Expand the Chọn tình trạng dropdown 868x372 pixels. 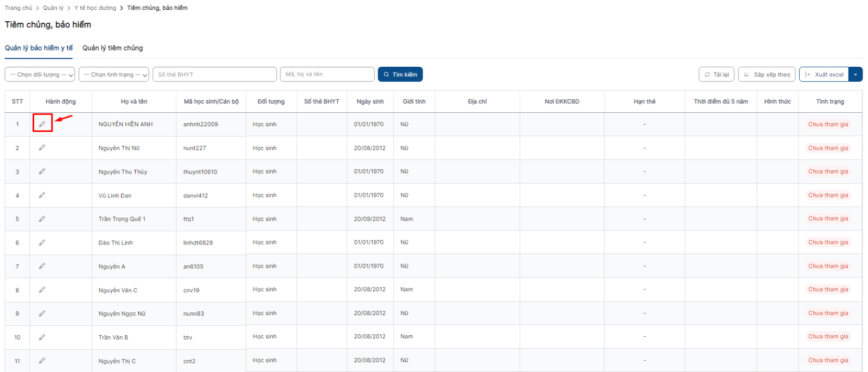tap(114, 74)
